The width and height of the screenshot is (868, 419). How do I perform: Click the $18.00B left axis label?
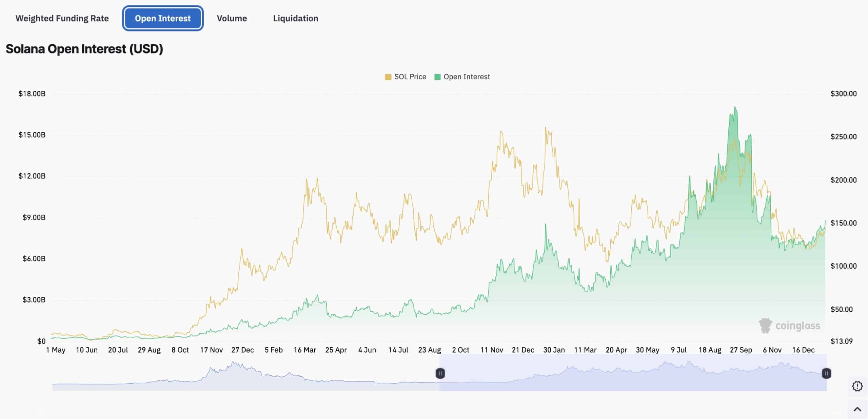click(32, 94)
